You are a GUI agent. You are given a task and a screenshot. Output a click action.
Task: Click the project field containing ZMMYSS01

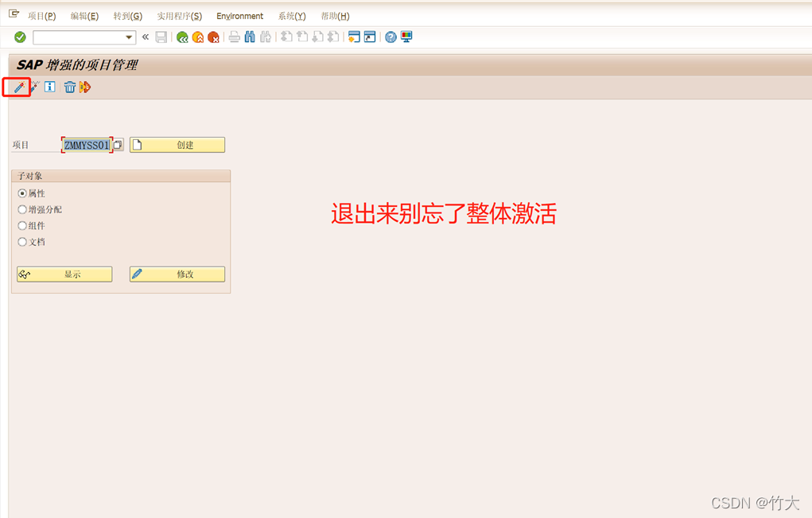click(87, 145)
